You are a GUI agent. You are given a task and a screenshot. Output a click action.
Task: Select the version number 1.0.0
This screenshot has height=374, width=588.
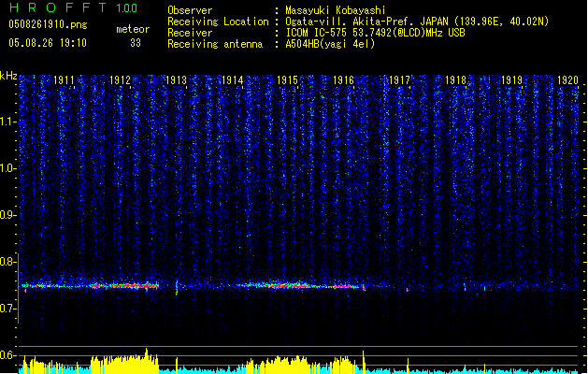127,7
